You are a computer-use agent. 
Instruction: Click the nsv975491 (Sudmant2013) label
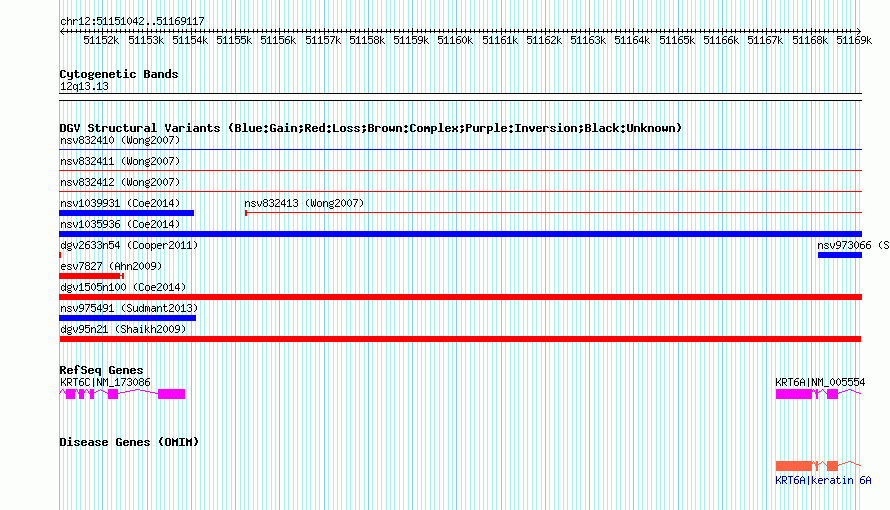pyautogui.click(x=129, y=308)
